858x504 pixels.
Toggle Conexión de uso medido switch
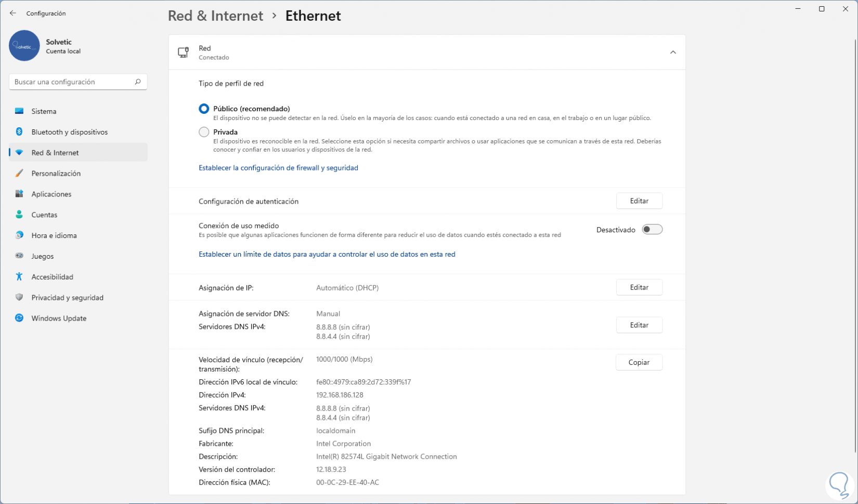[652, 230]
